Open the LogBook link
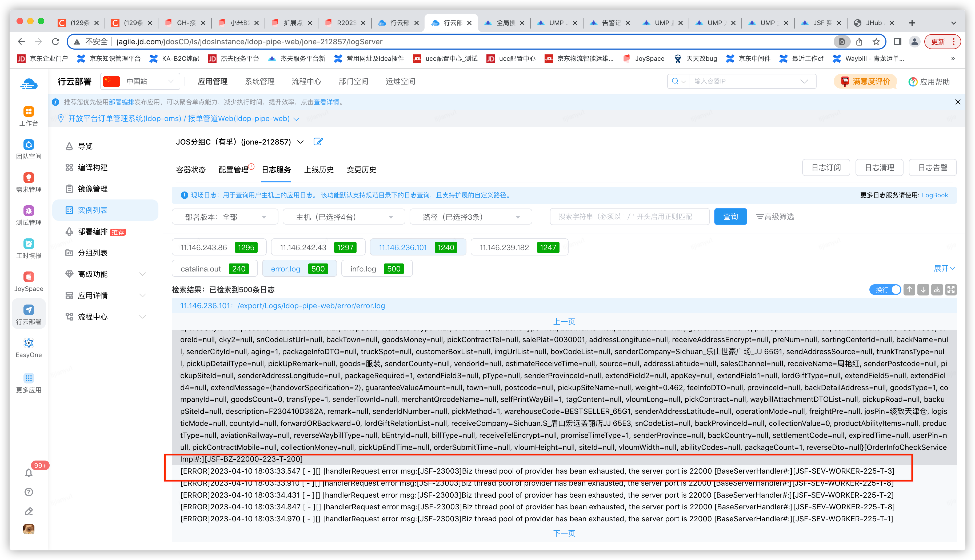The width and height of the screenshot is (975, 560). point(935,195)
